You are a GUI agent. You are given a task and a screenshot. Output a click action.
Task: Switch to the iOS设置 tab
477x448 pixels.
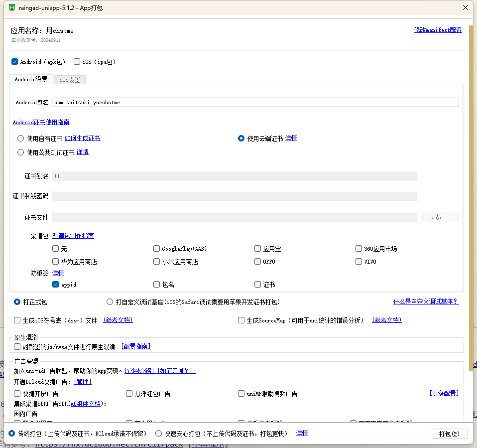(70, 80)
